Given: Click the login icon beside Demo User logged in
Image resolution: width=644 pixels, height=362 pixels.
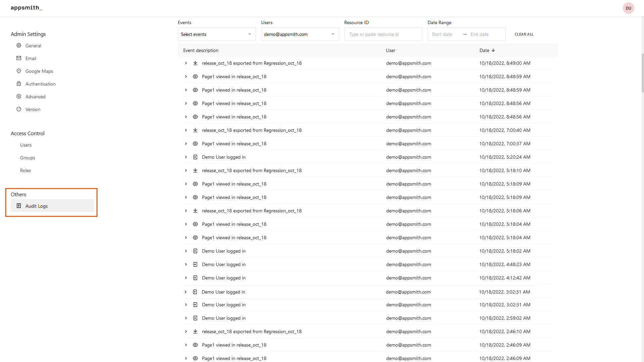Looking at the screenshot, I should 195,157.
